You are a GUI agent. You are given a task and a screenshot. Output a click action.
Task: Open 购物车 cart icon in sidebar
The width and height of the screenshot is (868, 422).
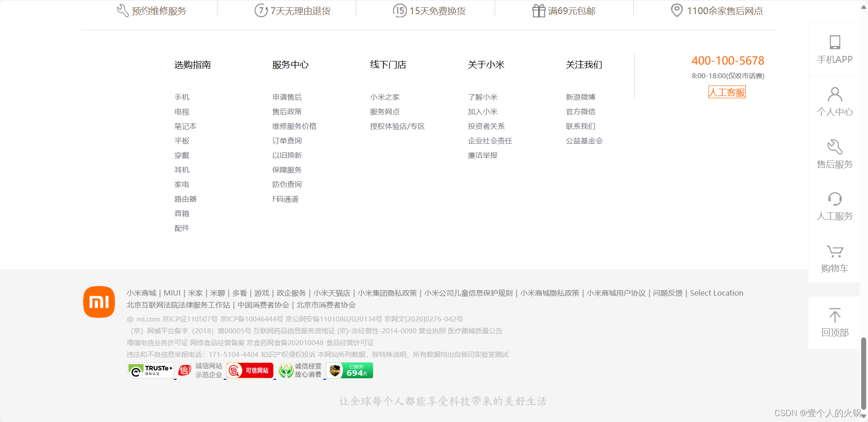tap(835, 251)
